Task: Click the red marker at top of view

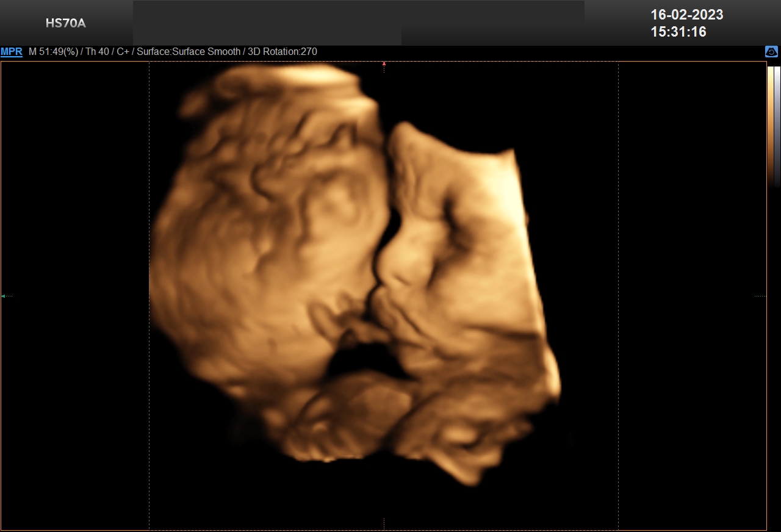Action: pos(384,63)
